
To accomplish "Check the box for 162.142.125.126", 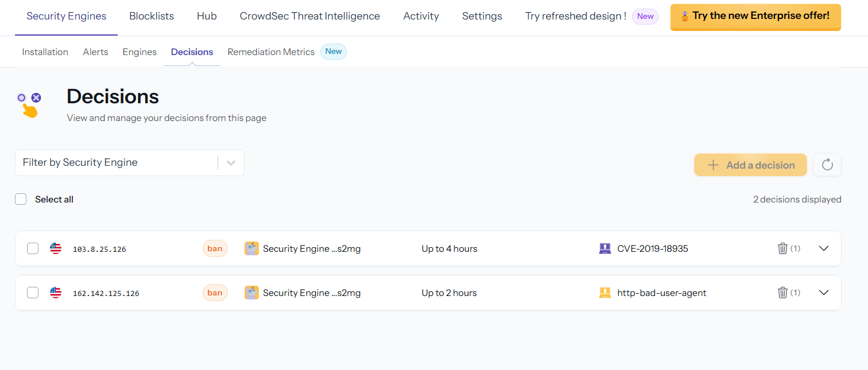I will (x=33, y=293).
